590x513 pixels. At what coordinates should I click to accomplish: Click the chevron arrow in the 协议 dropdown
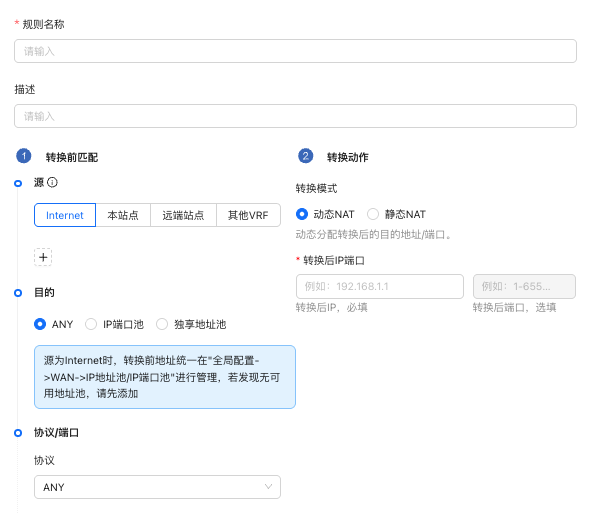coord(268,487)
